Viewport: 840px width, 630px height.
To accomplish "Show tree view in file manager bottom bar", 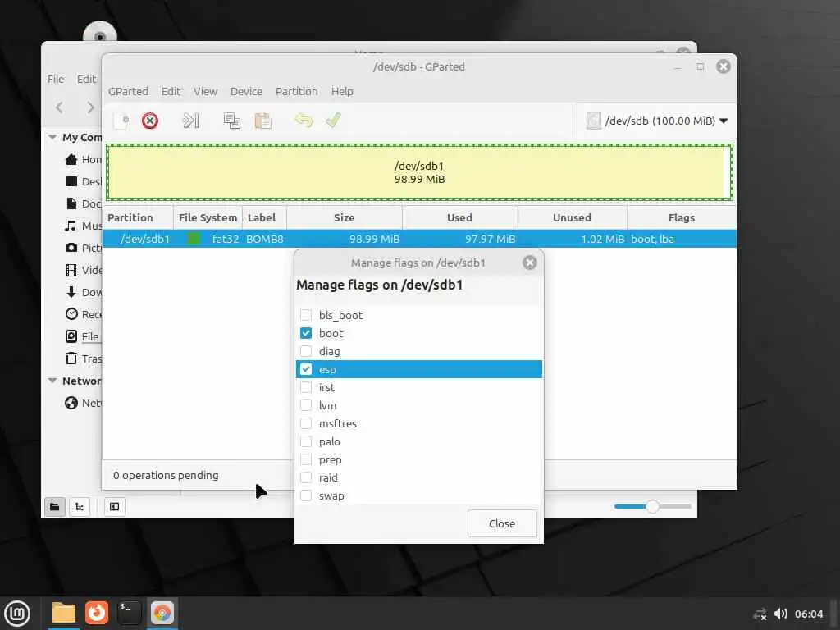I will pos(80,507).
